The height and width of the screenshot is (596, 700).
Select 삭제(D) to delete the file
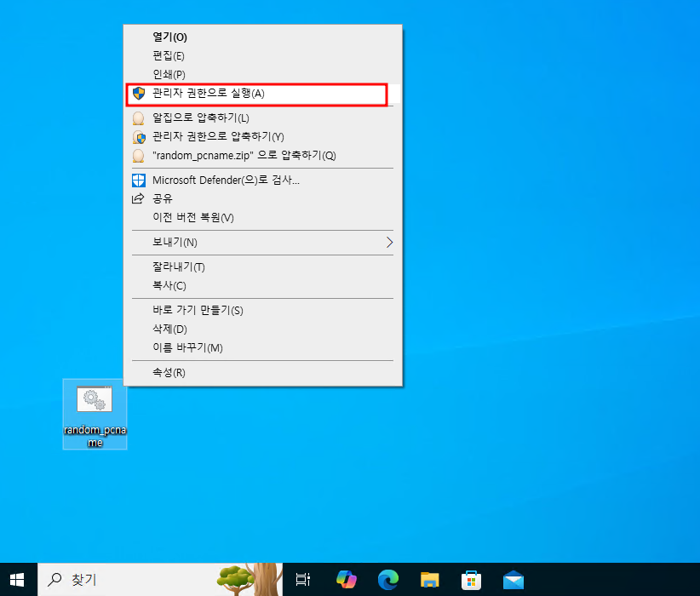point(169,330)
